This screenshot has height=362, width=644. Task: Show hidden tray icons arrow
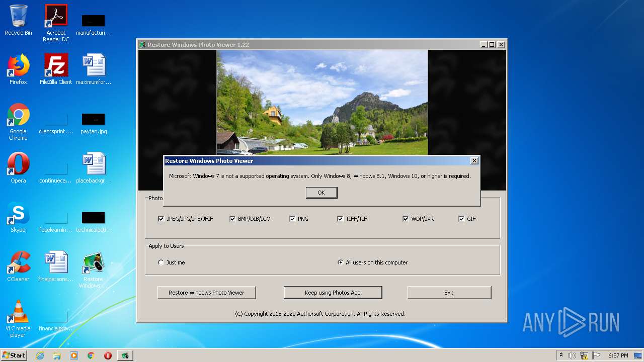(x=561, y=355)
